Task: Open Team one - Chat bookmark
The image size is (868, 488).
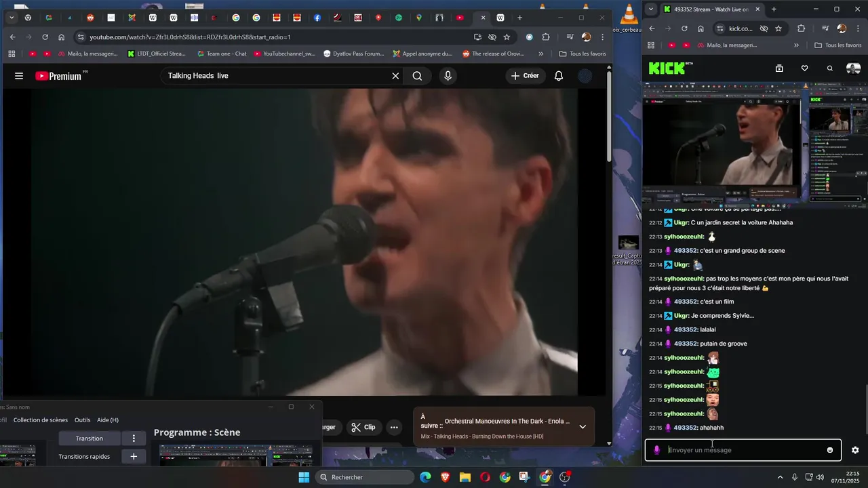Action: coord(222,54)
